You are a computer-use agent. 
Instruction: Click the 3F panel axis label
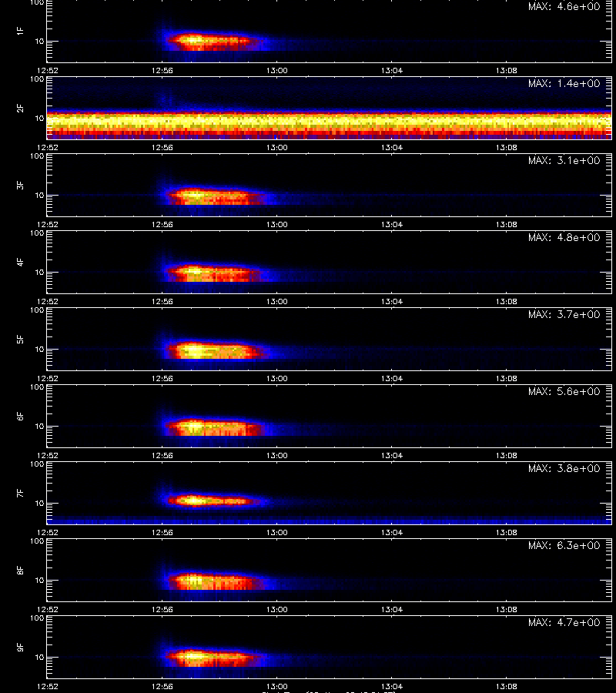tap(20, 185)
